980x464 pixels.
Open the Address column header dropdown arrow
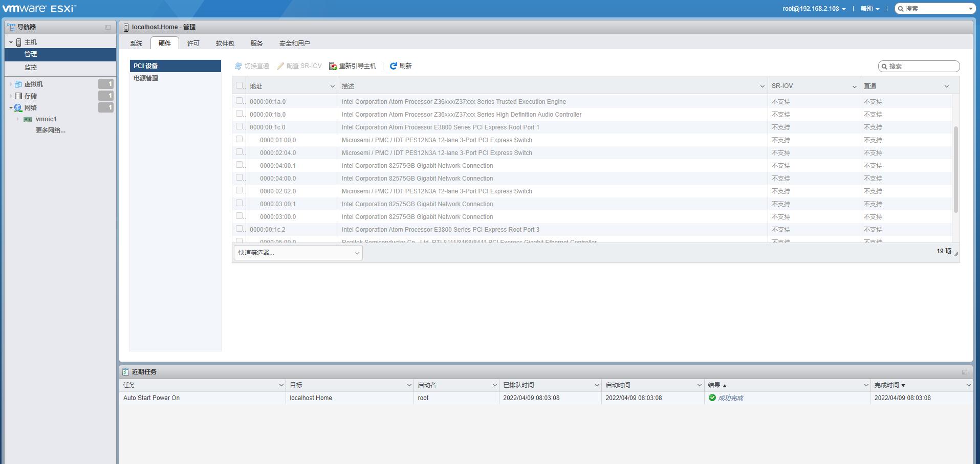coord(332,86)
